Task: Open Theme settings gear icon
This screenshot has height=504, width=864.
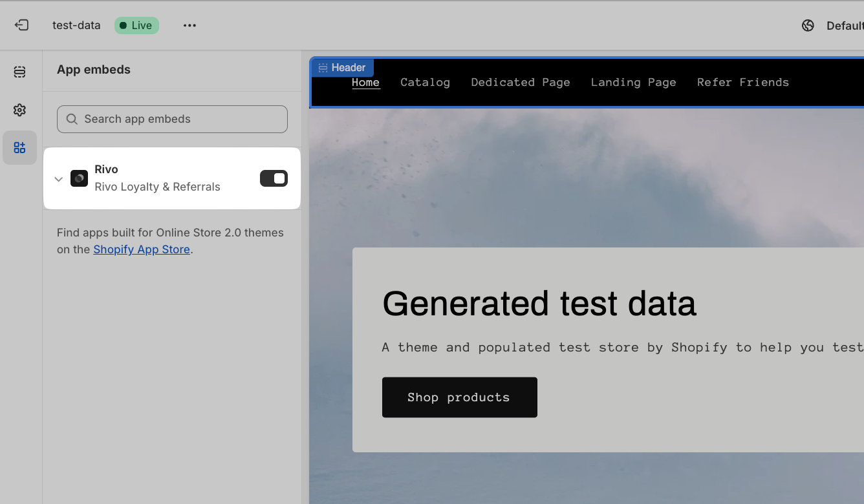Action: (x=19, y=110)
